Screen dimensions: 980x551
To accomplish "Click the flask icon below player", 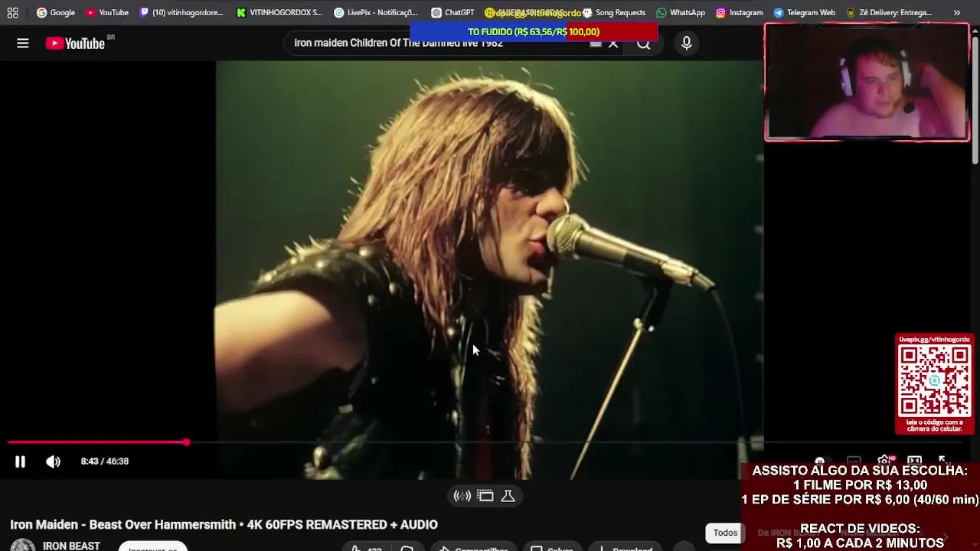I will [x=508, y=496].
